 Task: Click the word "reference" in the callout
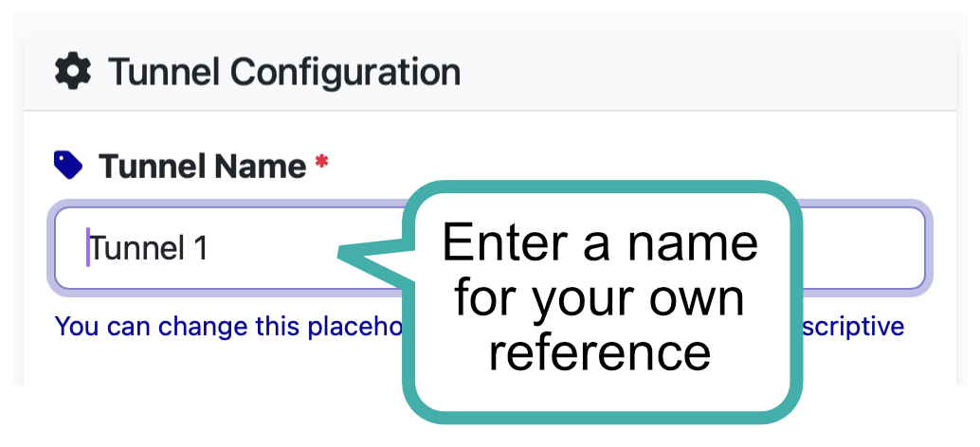[x=599, y=351]
